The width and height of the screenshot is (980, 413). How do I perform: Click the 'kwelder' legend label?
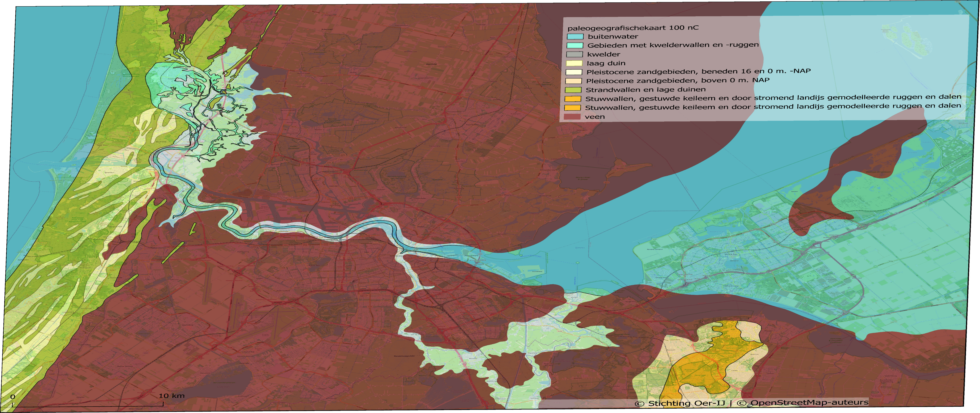click(x=603, y=54)
